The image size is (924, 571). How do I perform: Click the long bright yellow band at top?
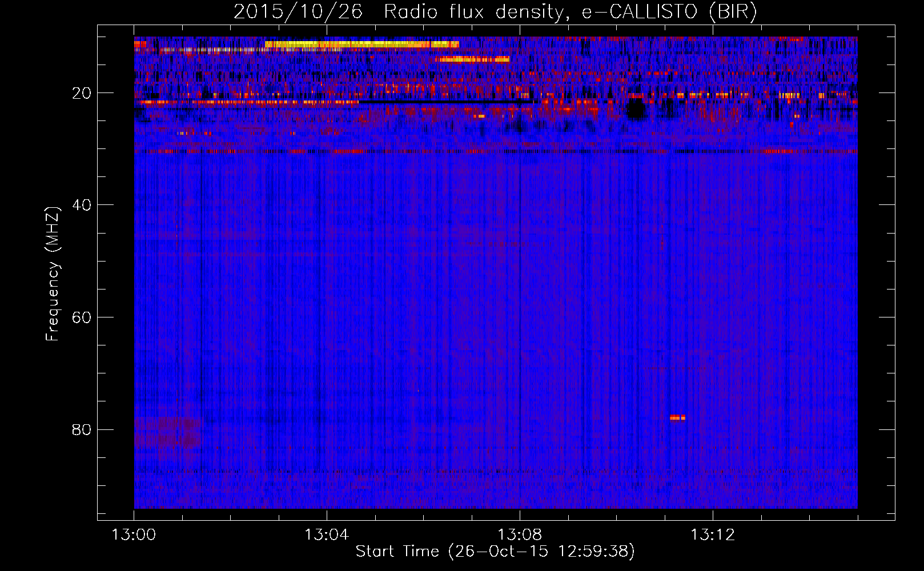click(361, 44)
